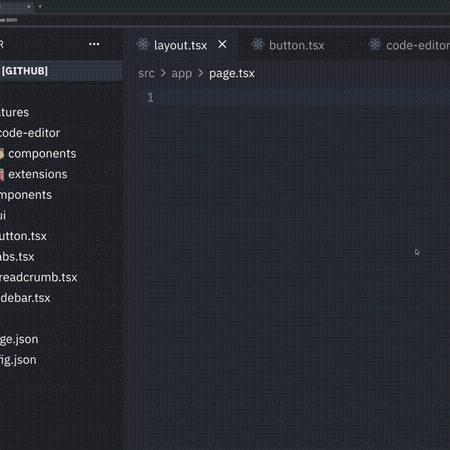
Task: Click the chevron between src and app
Action: pyautogui.click(x=163, y=73)
